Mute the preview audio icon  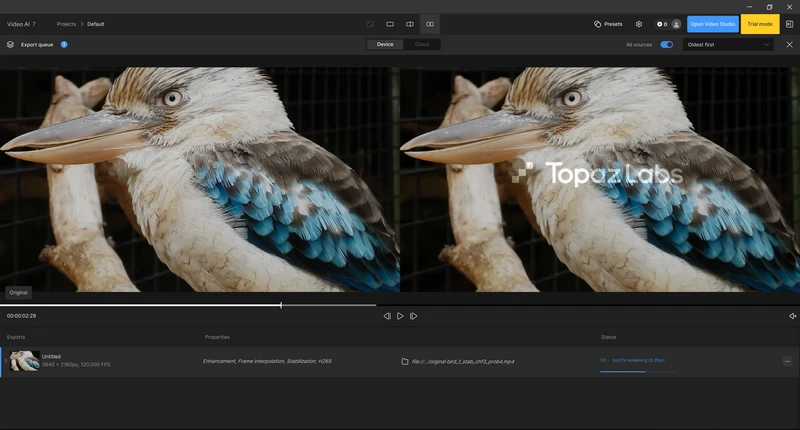792,316
